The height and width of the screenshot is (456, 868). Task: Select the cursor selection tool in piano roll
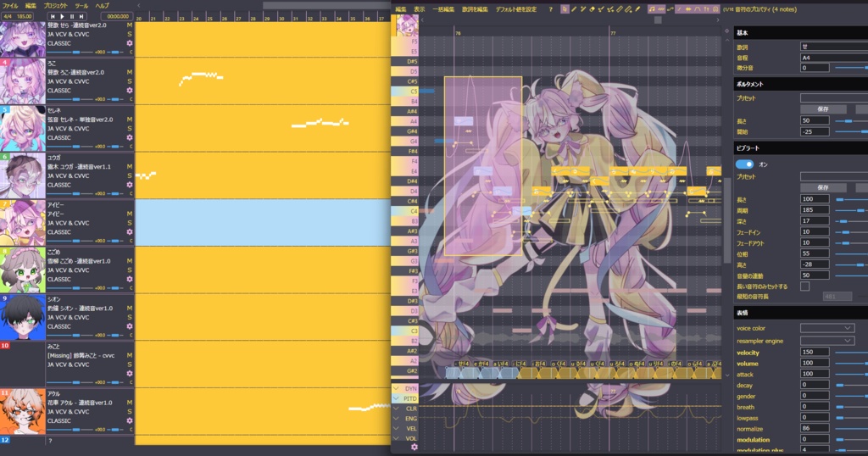coord(565,8)
